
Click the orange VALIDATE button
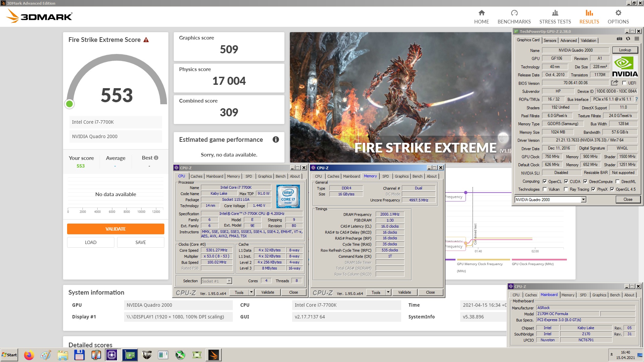tap(116, 229)
